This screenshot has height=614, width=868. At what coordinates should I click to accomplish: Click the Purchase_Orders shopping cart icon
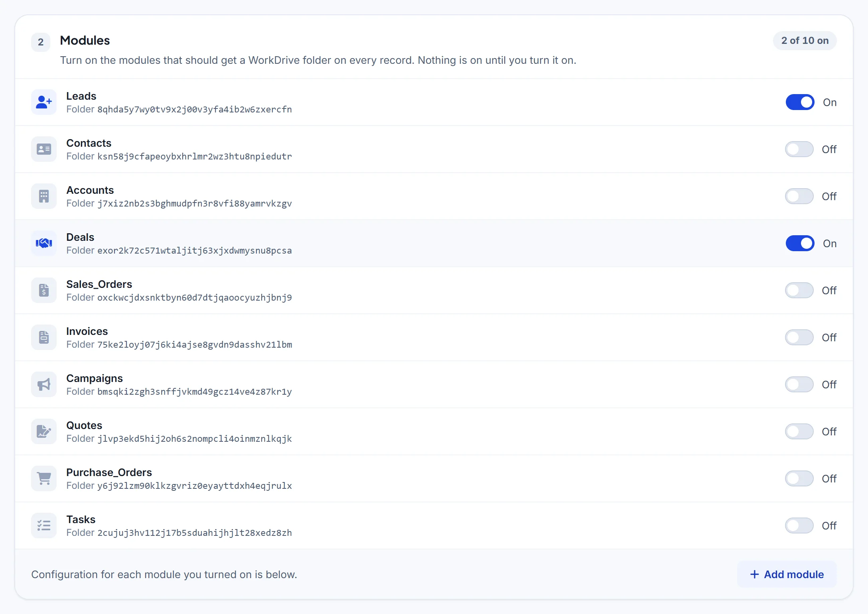pos(44,478)
